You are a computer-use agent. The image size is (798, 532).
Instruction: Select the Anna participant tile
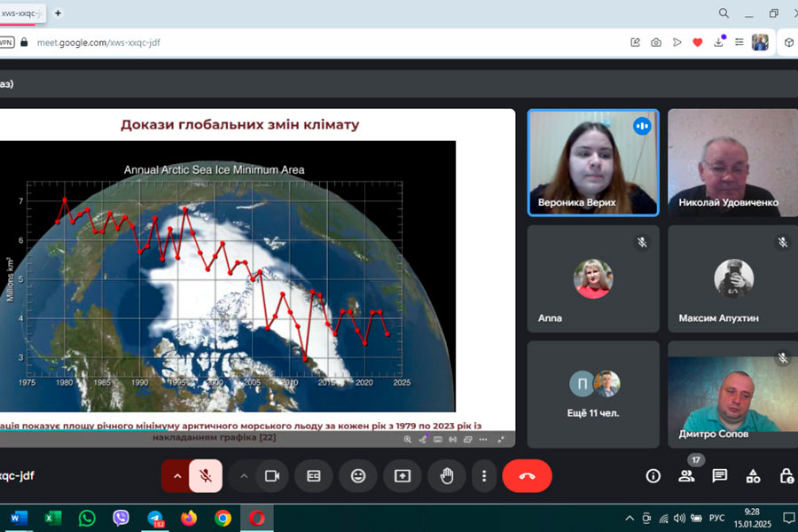tap(593, 279)
